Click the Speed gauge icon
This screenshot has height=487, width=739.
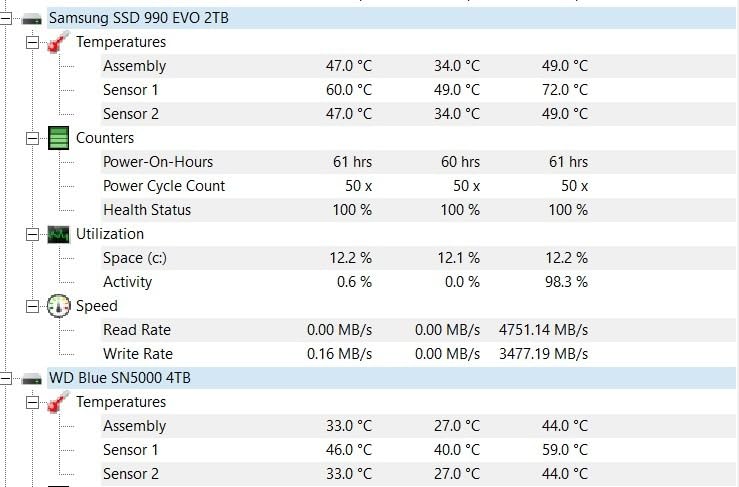(58, 306)
